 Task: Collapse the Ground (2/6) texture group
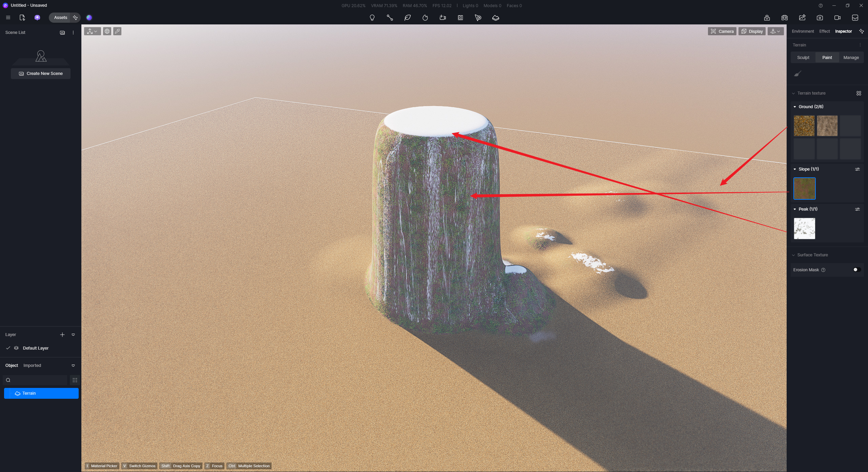[795, 107]
